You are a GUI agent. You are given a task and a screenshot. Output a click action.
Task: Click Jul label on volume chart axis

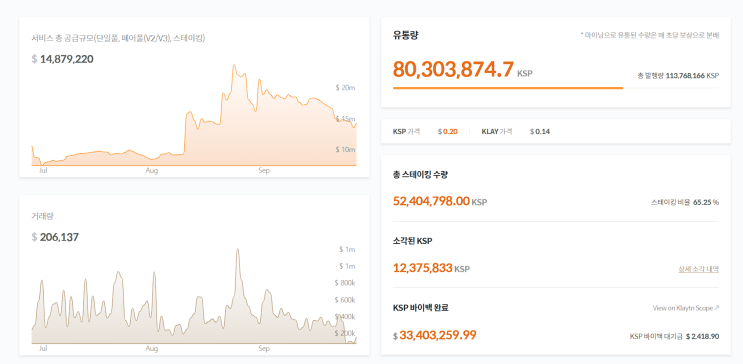pyautogui.click(x=43, y=348)
